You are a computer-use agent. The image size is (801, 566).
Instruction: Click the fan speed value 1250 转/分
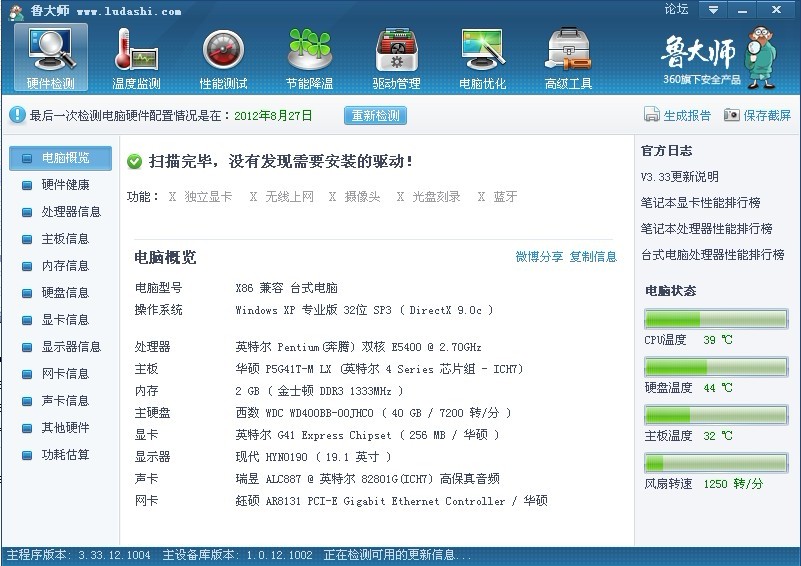tap(733, 484)
